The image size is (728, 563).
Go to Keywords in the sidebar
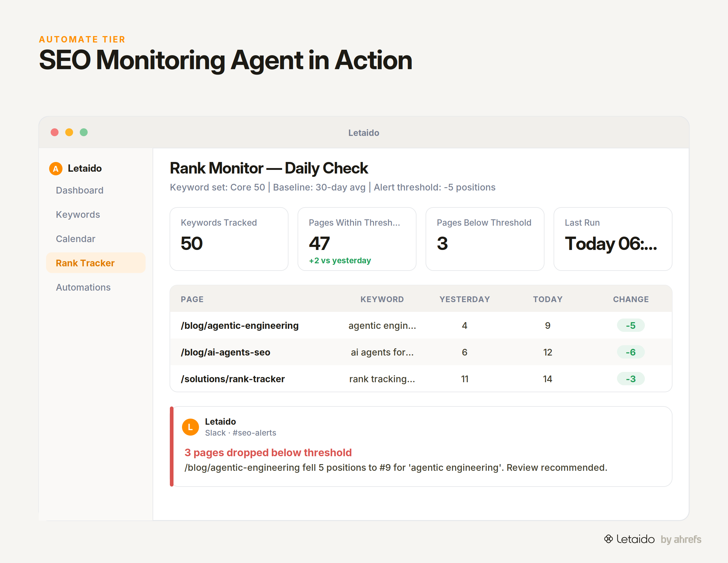tap(96, 215)
